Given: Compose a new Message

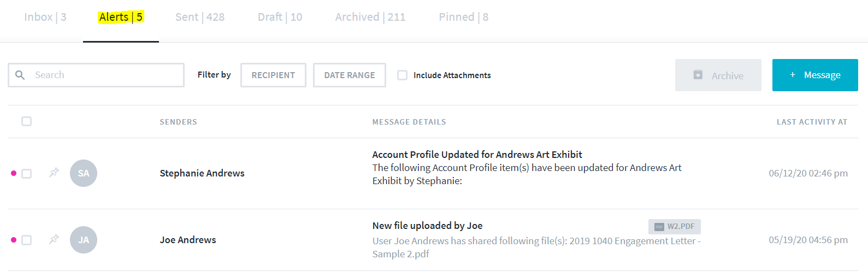Looking at the screenshot, I should (x=815, y=75).
